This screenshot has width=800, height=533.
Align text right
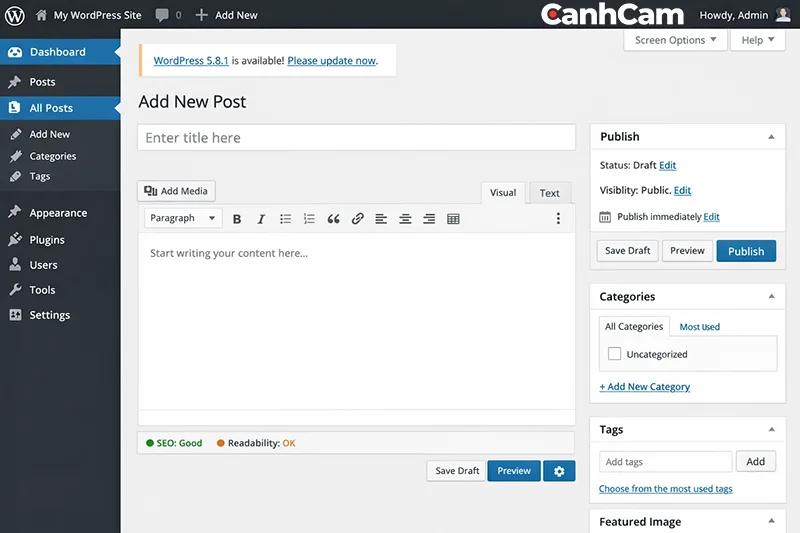pyautogui.click(x=429, y=219)
